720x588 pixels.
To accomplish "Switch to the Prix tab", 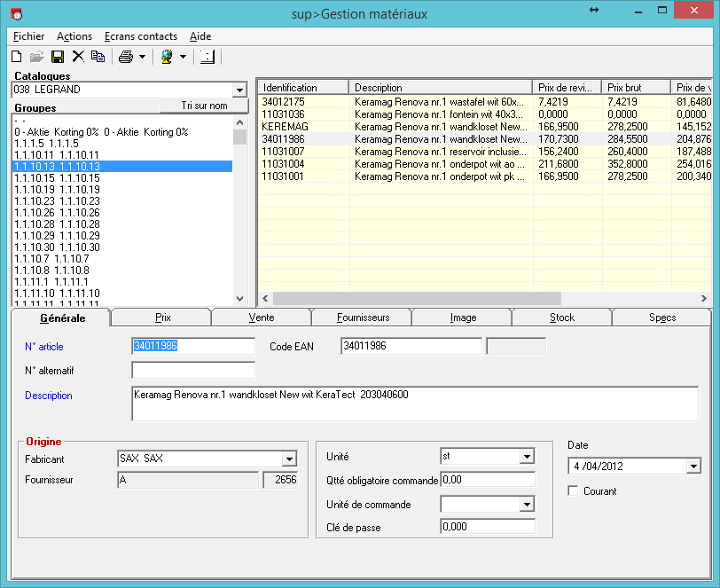I will 162,318.
